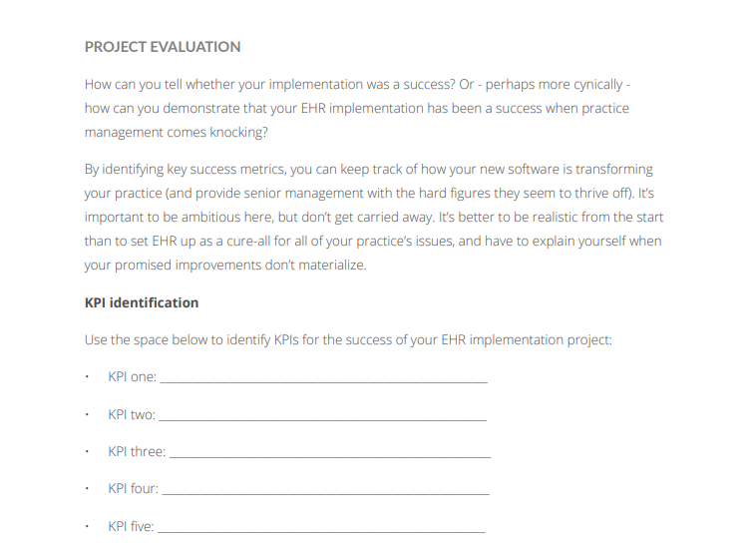
Task: Click the blank line after KPI one
Action: pyautogui.click(x=323, y=379)
